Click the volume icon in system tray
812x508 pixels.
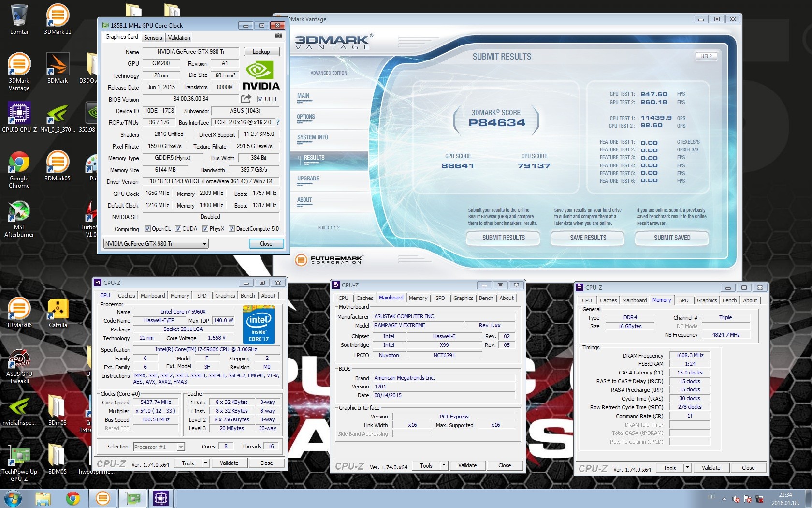736,499
